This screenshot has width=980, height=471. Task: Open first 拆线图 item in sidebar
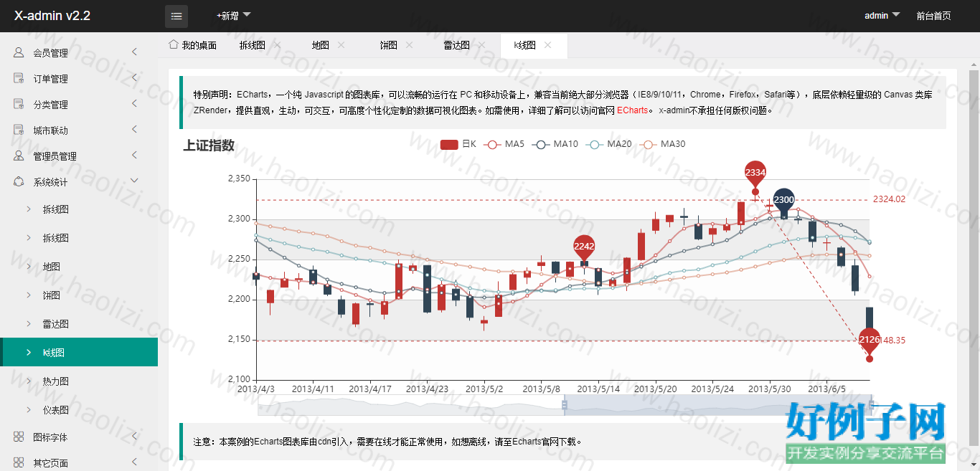[x=79, y=209]
